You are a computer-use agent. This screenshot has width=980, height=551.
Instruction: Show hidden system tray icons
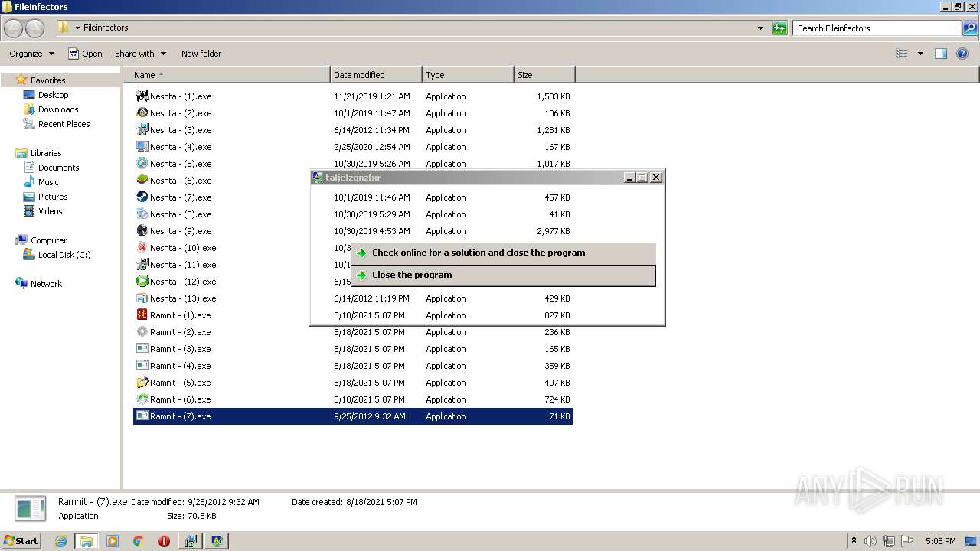click(x=854, y=541)
